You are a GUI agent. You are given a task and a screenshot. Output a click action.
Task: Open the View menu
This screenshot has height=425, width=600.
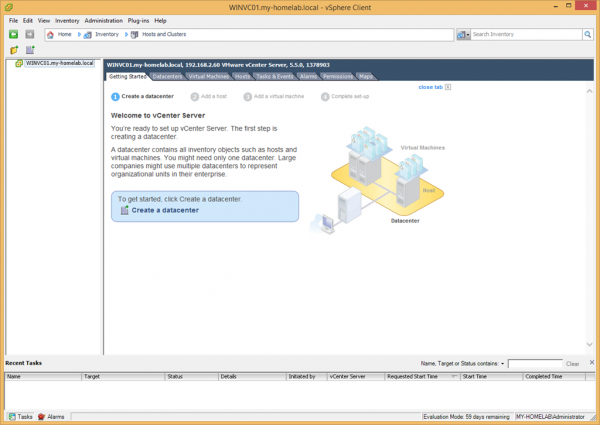click(44, 21)
